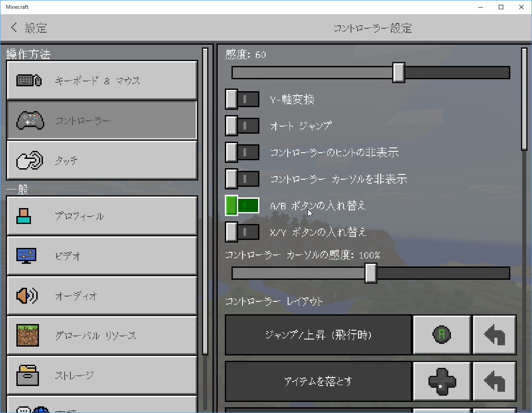Open グローバル リソース settings
This screenshot has height=413, width=532.
point(102,336)
